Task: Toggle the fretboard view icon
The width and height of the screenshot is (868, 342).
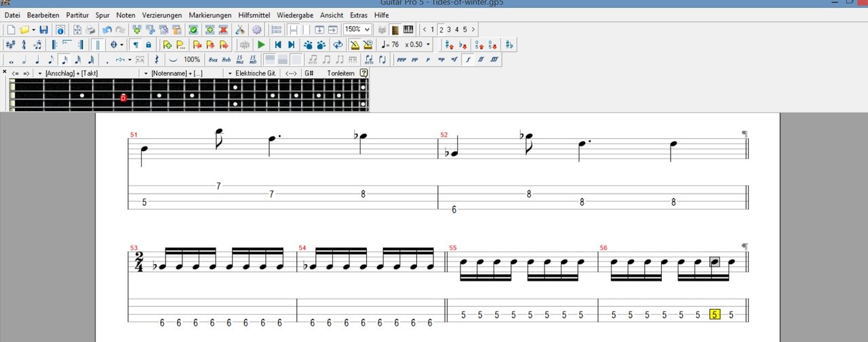Action: pos(395,30)
